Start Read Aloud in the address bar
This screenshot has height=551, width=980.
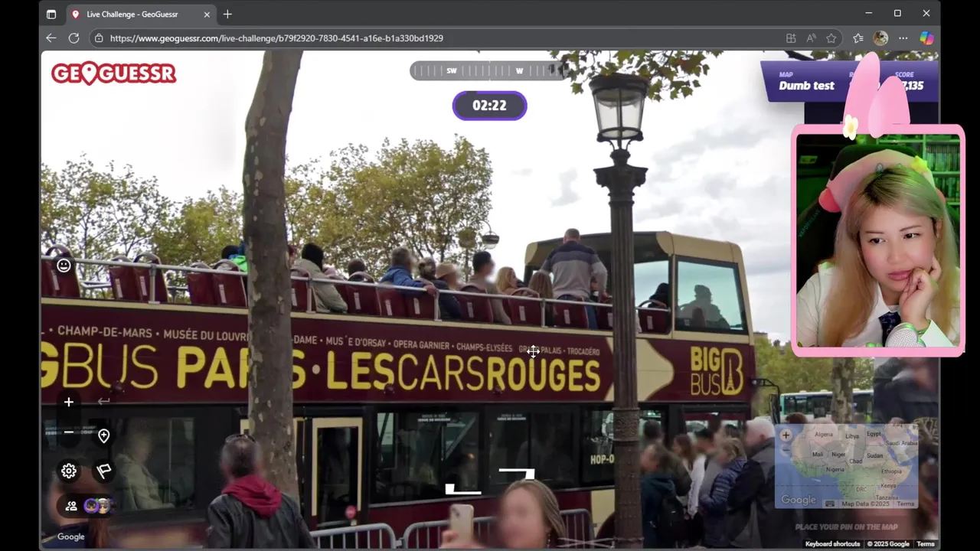[x=811, y=37]
